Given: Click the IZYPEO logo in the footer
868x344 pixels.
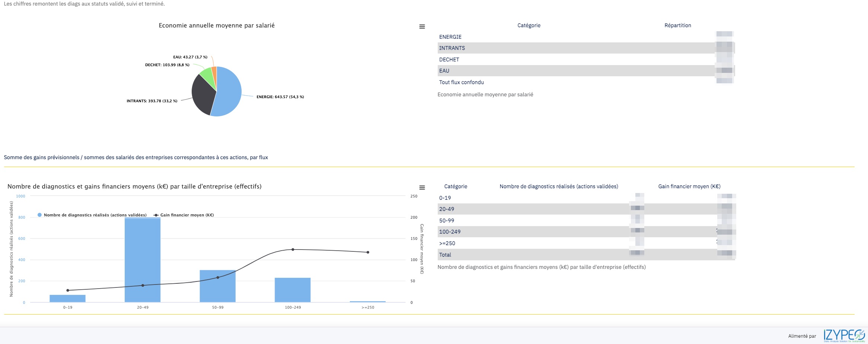Looking at the screenshot, I should tap(844, 335).
